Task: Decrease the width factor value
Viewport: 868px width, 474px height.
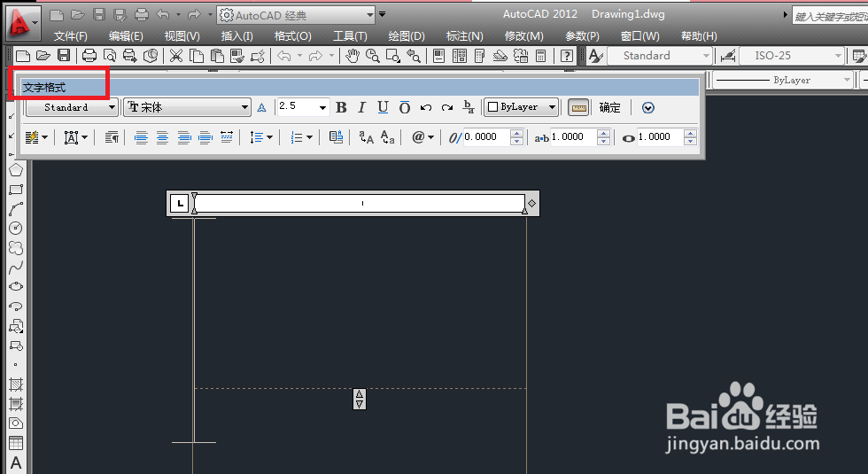Action: pos(690,141)
